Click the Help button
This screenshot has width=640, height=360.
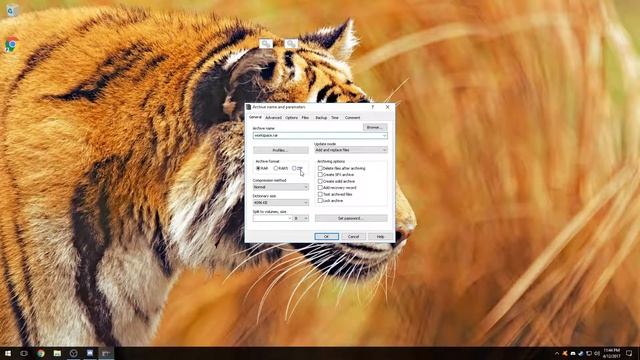tap(380, 237)
